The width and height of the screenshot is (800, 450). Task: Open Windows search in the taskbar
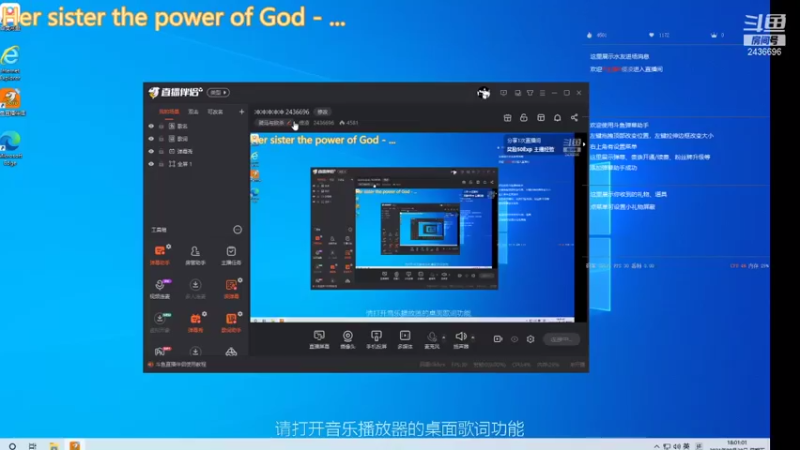pyautogui.click(x=12, y=446)
